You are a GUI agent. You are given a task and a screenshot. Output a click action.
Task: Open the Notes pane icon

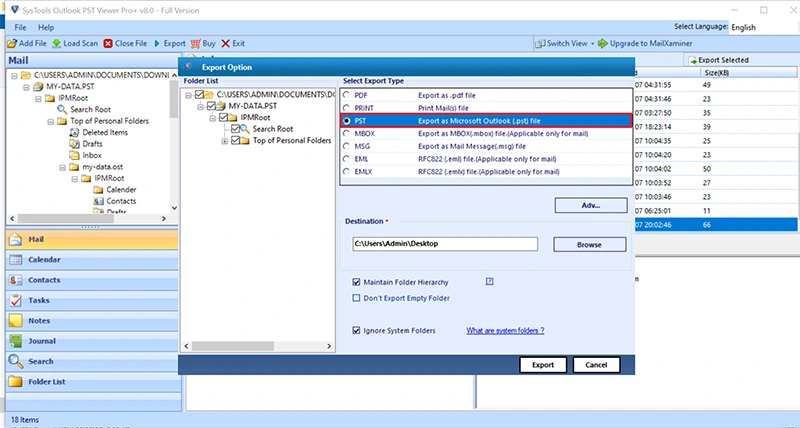[15, 320]
